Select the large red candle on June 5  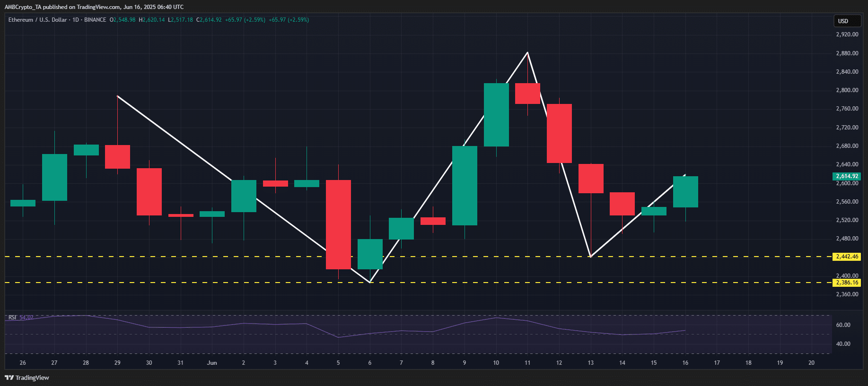338,224
